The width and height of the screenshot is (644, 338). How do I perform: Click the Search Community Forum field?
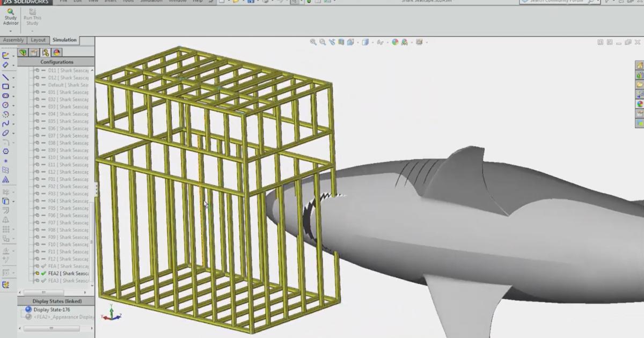click(553, 2)
